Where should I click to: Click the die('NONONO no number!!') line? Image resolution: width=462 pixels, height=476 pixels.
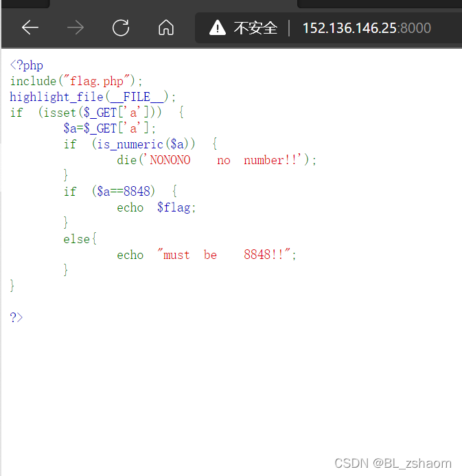click(217, 160)
